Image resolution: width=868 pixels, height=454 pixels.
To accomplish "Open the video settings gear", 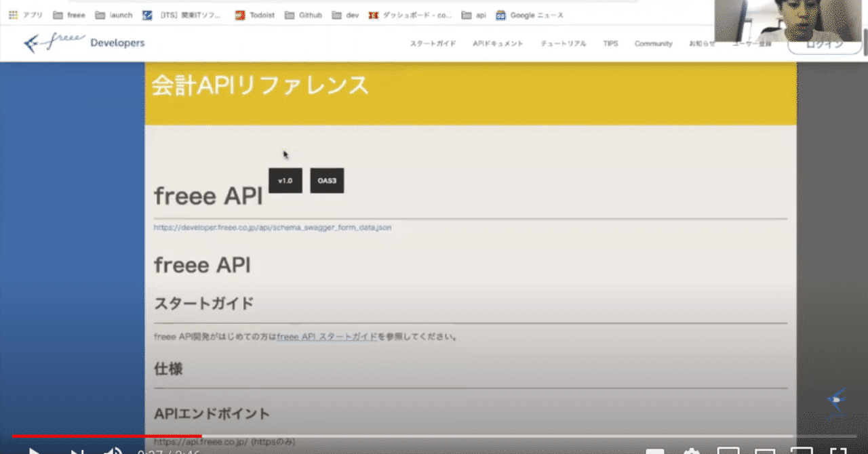I will [691, 451].
